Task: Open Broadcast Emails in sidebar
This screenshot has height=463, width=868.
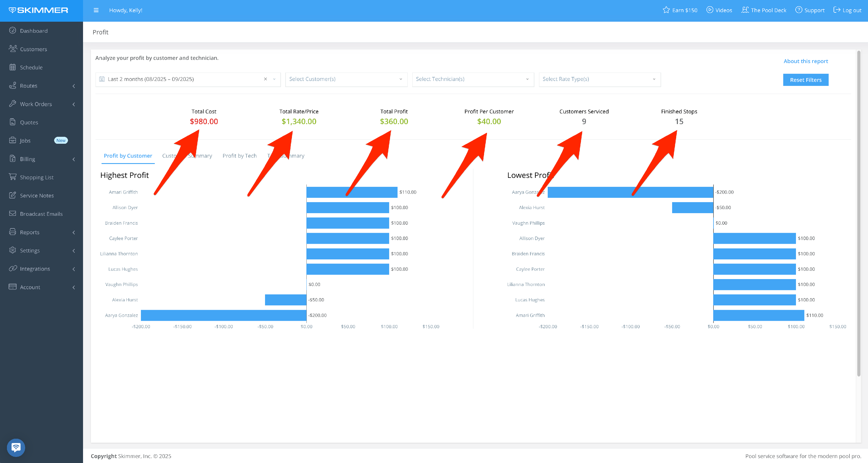Action: [x=41, y=214]
